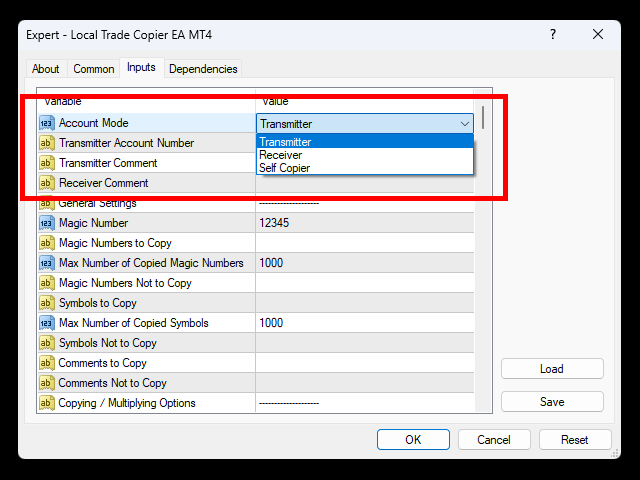The height and width of the screenshot is (480, 640).
Task: Select the Receiver Comment row label
Action: click(104, 183)
